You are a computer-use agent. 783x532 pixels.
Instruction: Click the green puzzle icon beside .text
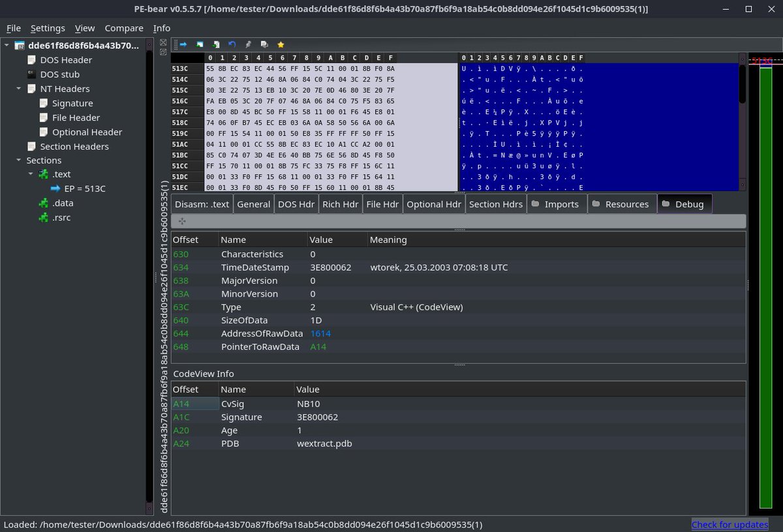[44, 174]
